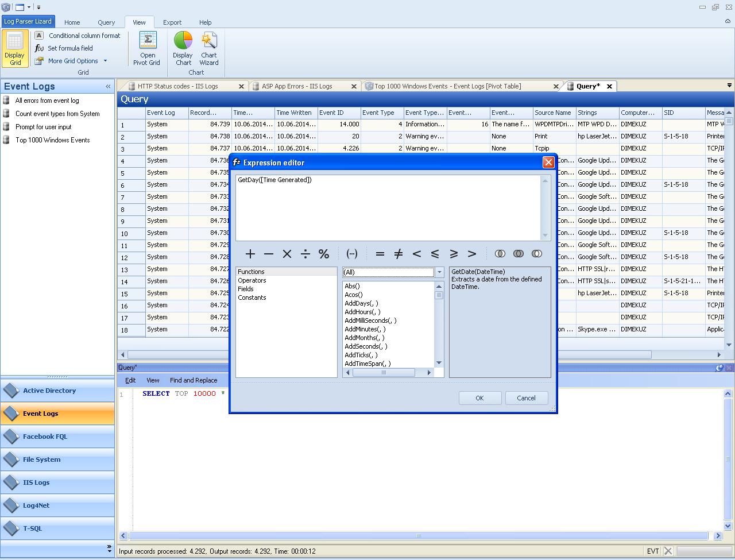Insert the percent modulo operator
The image size is (735, 560).
click(x=324, y=254)
